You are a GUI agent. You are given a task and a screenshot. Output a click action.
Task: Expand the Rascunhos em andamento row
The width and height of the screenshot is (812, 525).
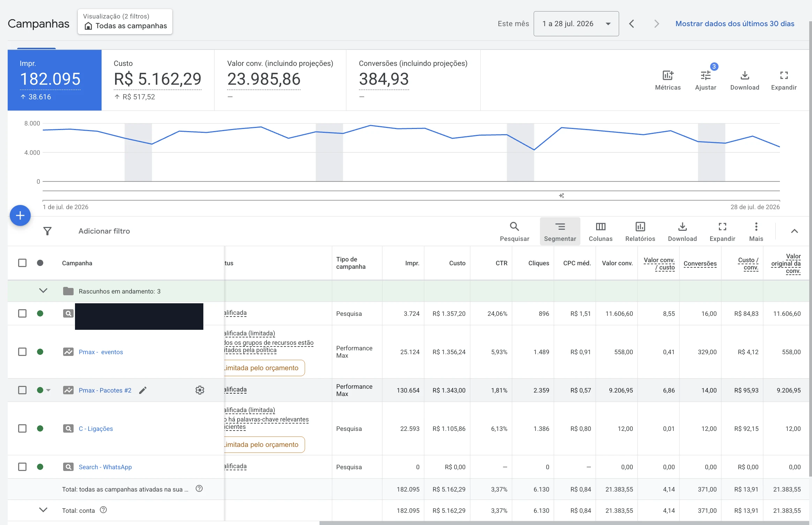point(43,291)
